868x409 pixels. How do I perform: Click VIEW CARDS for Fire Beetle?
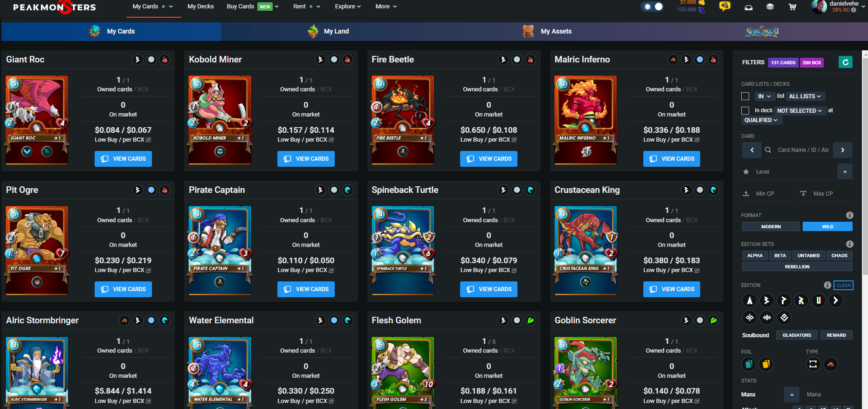tap(489, 159)
